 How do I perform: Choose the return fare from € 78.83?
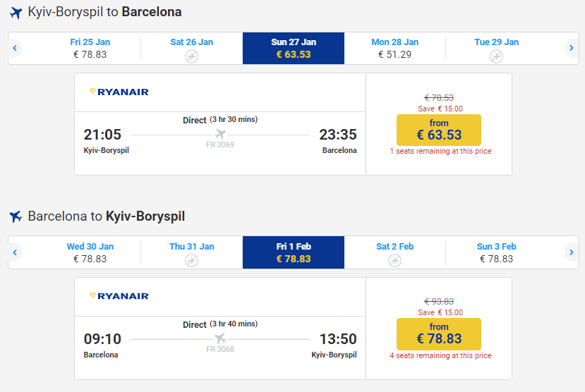pos(438,333)
